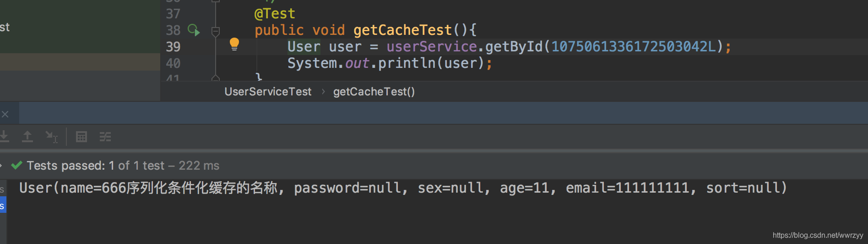Click the Tests passed status text

(123, 166)
